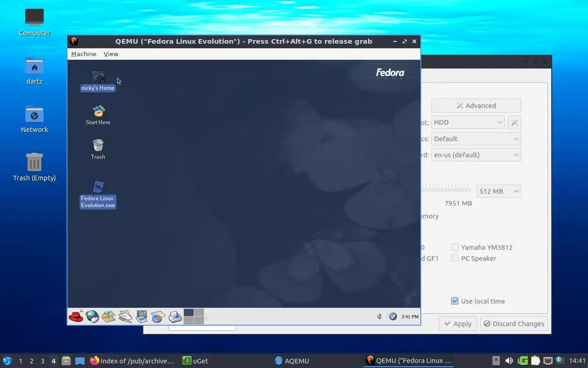
Task: Launch the spreadsheet pie-chart icon in the Fedora panel
Action: pos(158,316)
